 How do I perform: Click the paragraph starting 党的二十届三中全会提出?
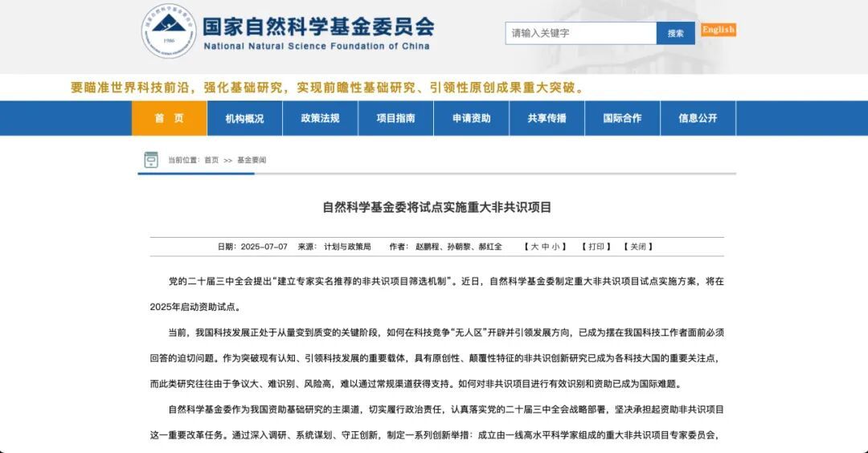pyautogui.click(x=436, y=294)
